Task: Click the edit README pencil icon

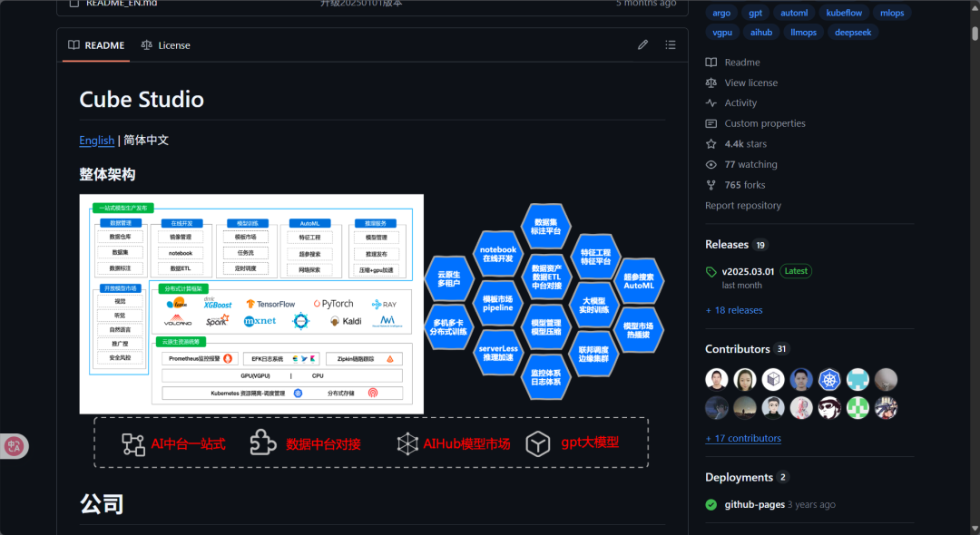Action: coord(642,45)
